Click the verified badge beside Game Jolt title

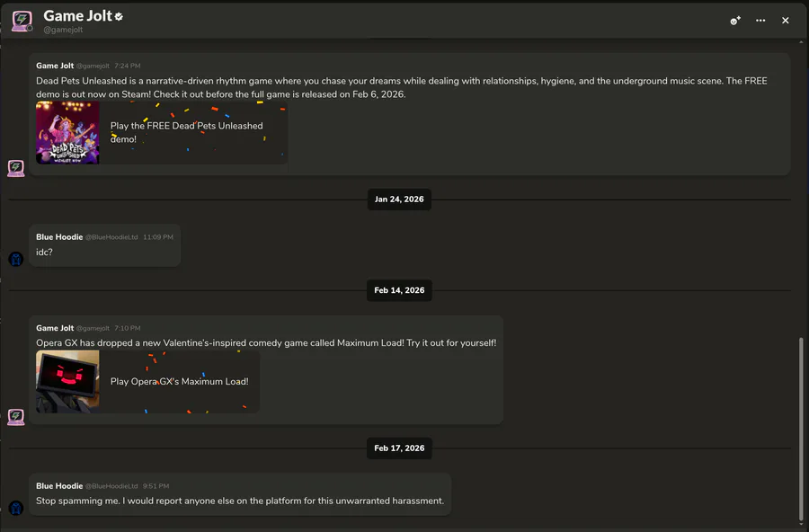(x=120, y=16)
